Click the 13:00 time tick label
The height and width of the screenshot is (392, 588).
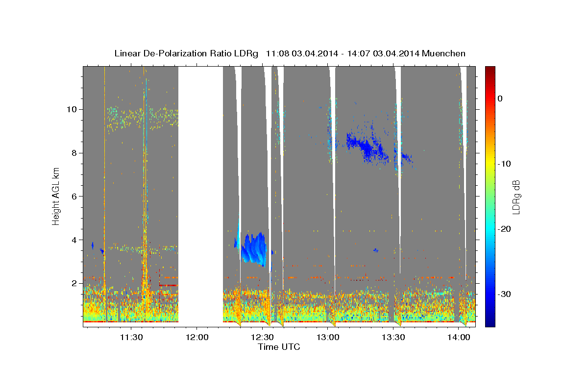(x=327, y=337)
